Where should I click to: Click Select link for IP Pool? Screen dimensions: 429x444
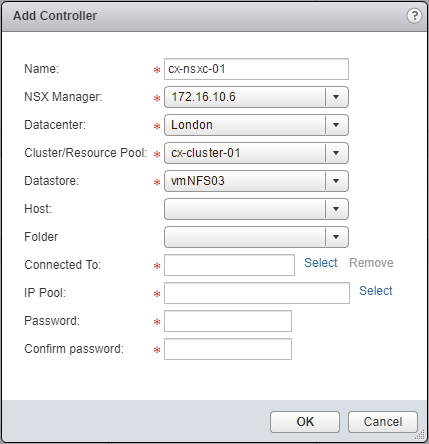pos(376,291)
